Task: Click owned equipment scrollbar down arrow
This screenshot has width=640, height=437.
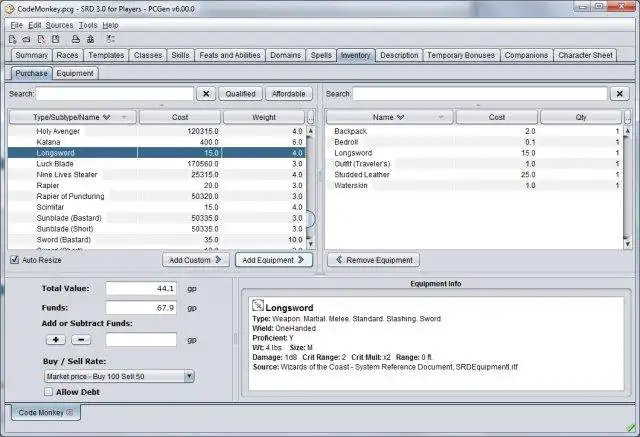Action: [627, 244]
